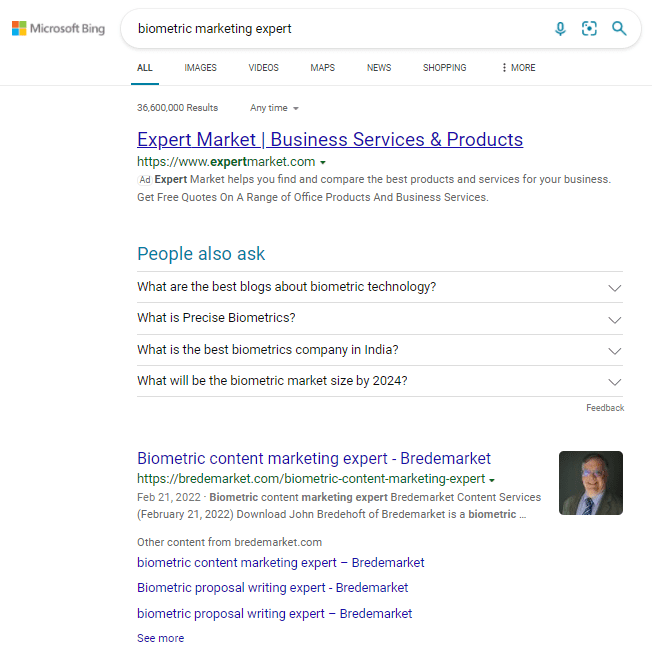Expand best biometrics company in India question
The height and width of the screenshot is (649, 652).
615,351
